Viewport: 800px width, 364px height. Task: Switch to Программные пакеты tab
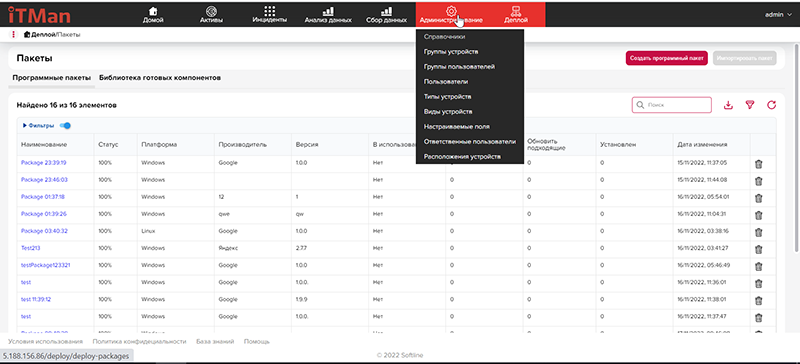pos(52,78)
